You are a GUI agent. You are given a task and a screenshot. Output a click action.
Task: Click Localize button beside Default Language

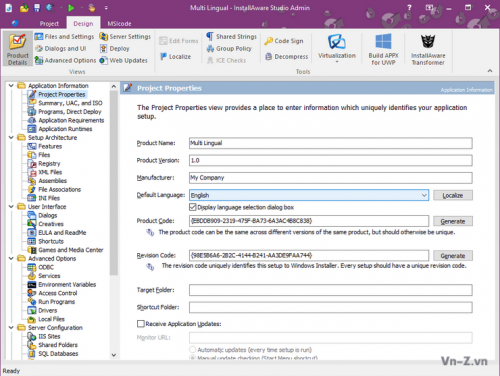pos(453,195)
